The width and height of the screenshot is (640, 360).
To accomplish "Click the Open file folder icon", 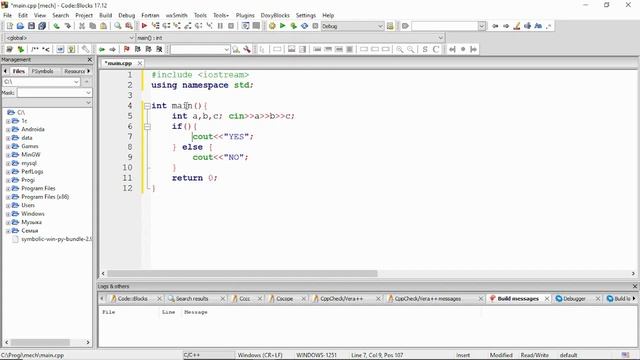I will click(x=20, y=26).
